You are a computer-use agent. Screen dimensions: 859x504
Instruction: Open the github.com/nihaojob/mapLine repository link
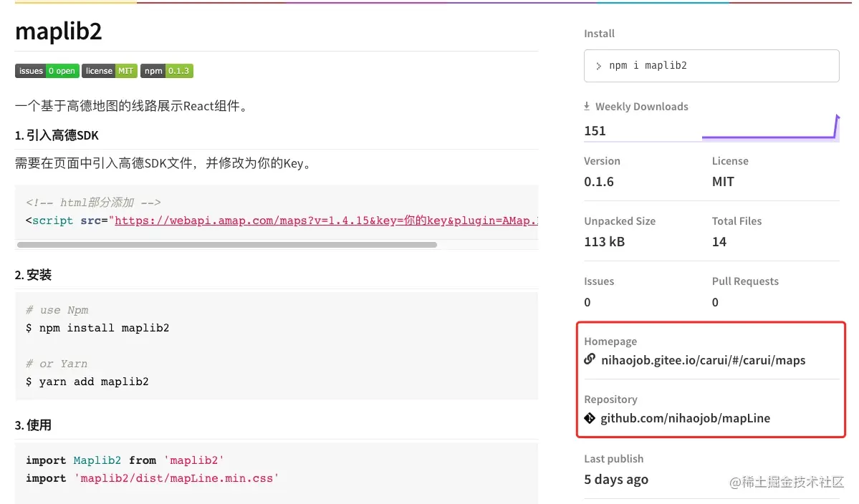tap(685, 418)
